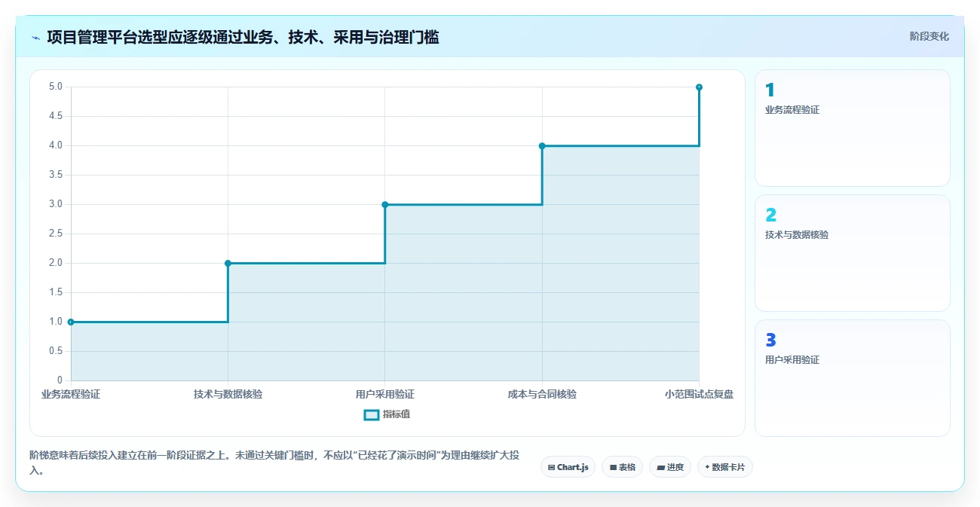Click the footer note starting 阶梯意味着
This screenshot has height=507, width=980.
274,463
